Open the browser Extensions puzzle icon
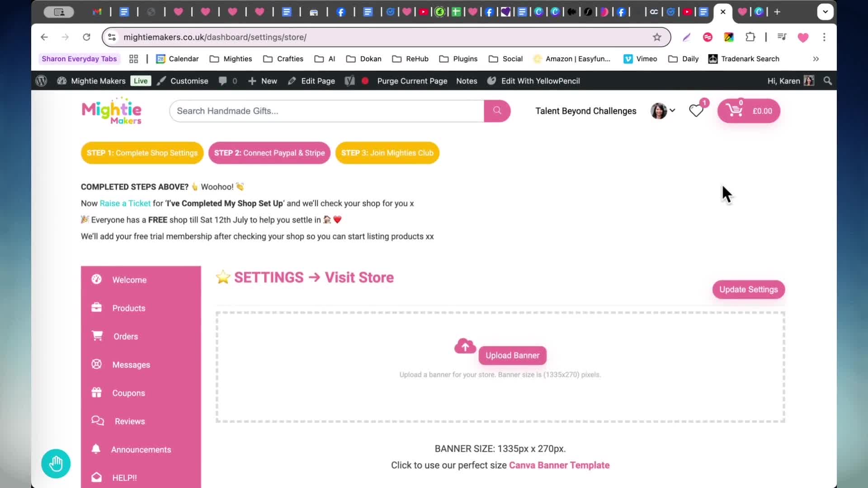The height and width of the screenshot is (488, 868). point(750,37)
